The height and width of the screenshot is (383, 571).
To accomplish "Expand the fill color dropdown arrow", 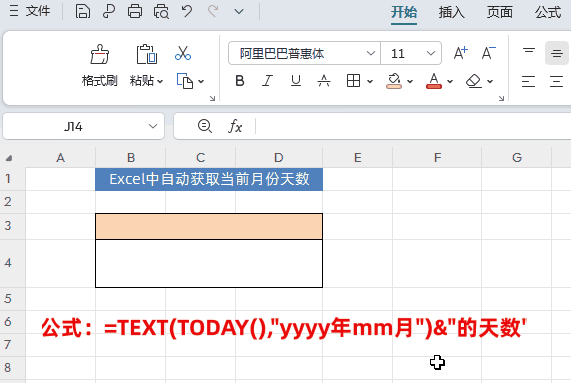I will coord(410,82).
